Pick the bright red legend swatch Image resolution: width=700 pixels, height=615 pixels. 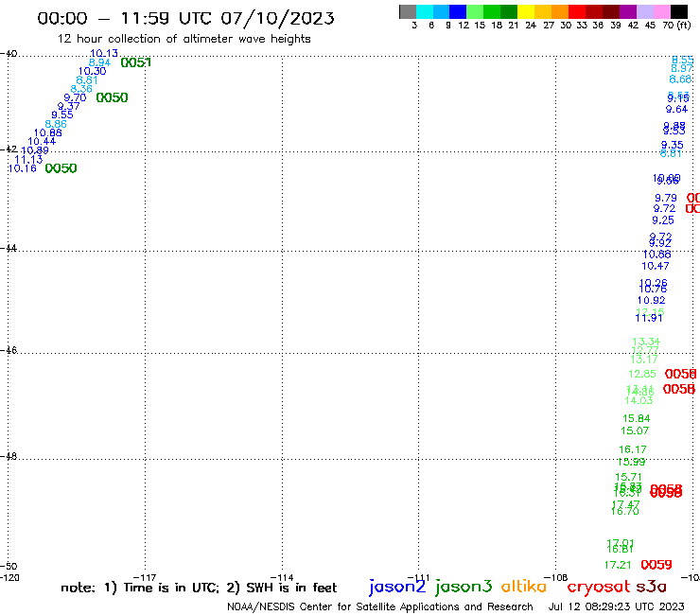coord(577,11)
